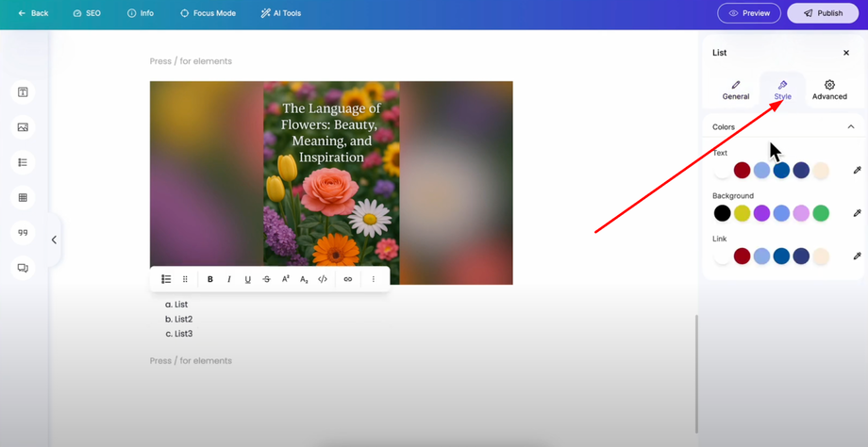Select light blue Text color swatch

pyautogui.click(x=761, y=171)
